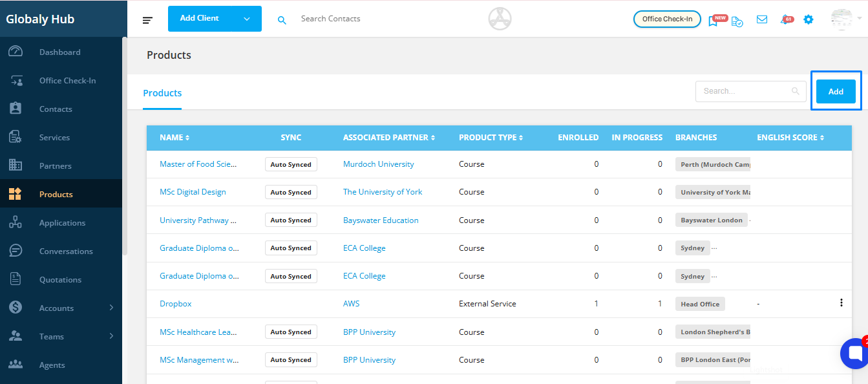Open the profile dropdown arrow beside avatar
The image size is (868, 384).
tap(858, 20)
